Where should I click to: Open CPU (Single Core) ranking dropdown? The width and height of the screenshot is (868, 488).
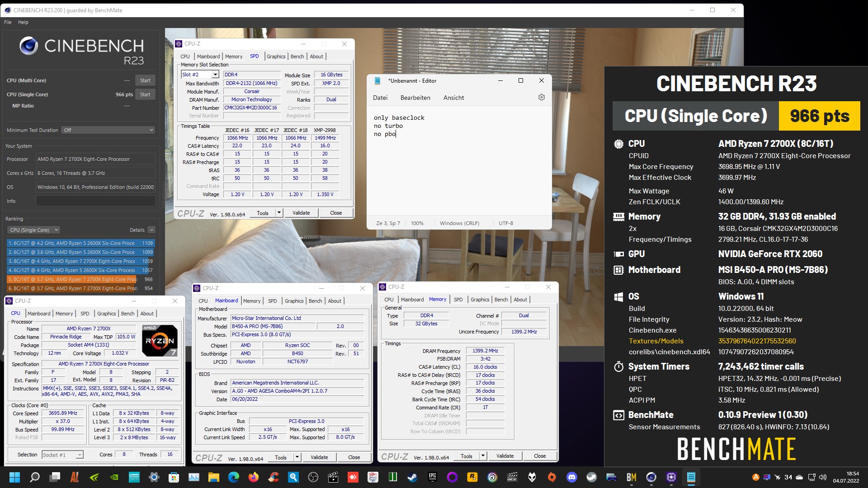pos(34,230)
